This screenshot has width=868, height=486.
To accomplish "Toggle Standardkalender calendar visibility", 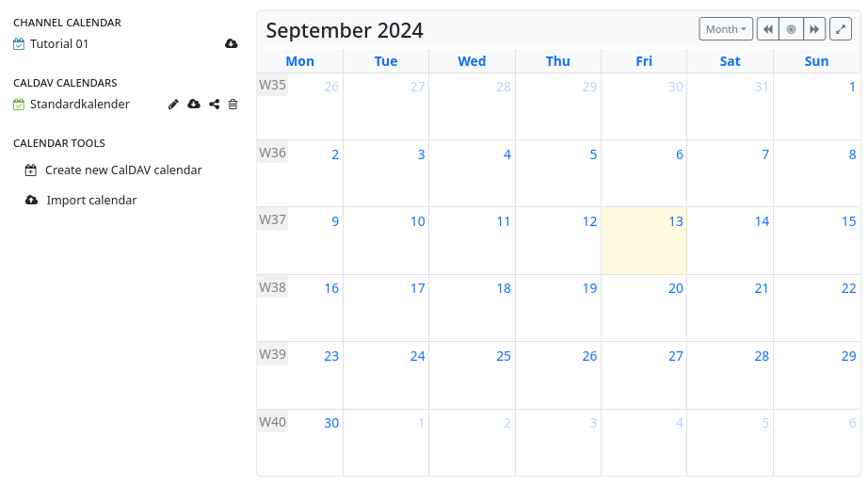I will 19,105.
